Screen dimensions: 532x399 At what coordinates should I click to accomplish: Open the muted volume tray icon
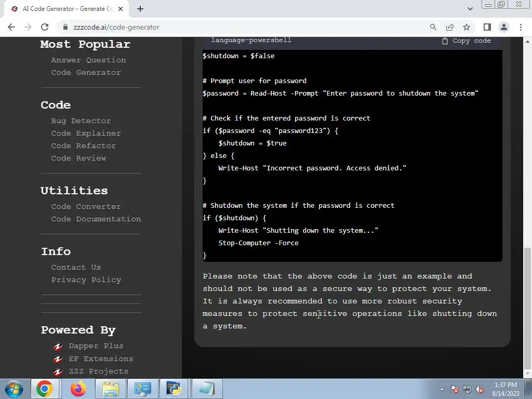point(480,390)
